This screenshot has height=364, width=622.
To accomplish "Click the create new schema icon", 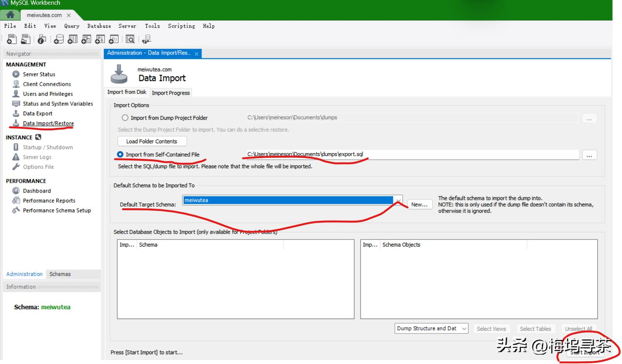I will coord(59,39).
